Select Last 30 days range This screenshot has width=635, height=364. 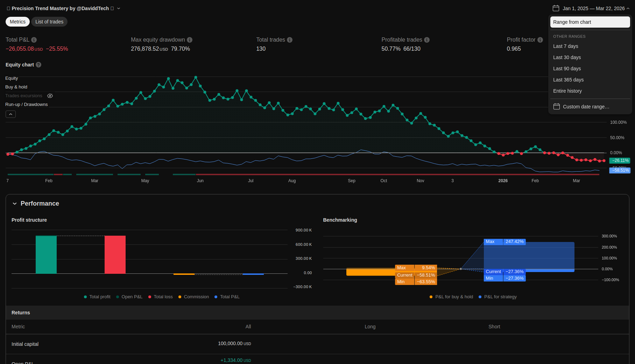click(567, 57)
